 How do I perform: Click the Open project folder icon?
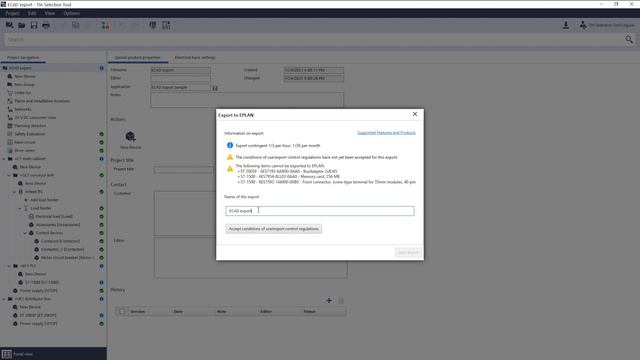(22, 25)
